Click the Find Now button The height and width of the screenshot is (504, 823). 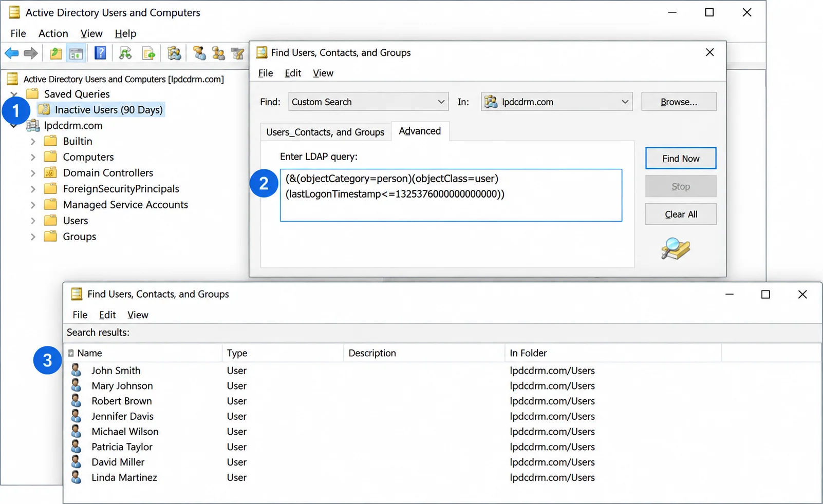point(681,159)
